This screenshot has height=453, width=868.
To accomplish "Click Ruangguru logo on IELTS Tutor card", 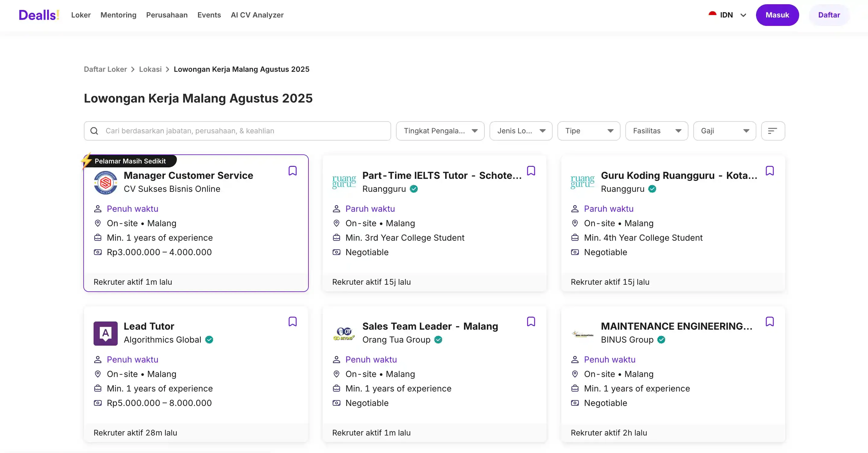I will [x=344, y=182].
